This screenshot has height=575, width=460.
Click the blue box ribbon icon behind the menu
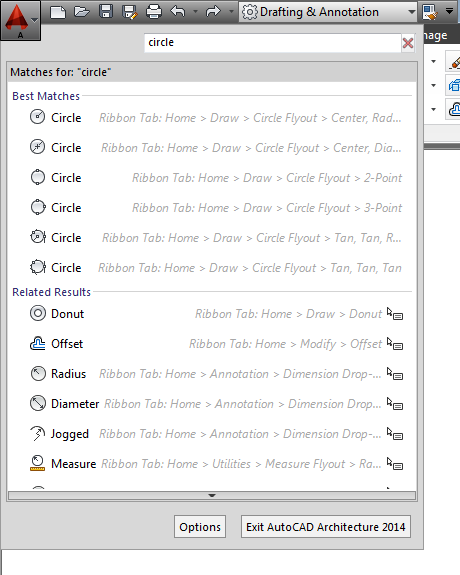click(x=453, y=85)
